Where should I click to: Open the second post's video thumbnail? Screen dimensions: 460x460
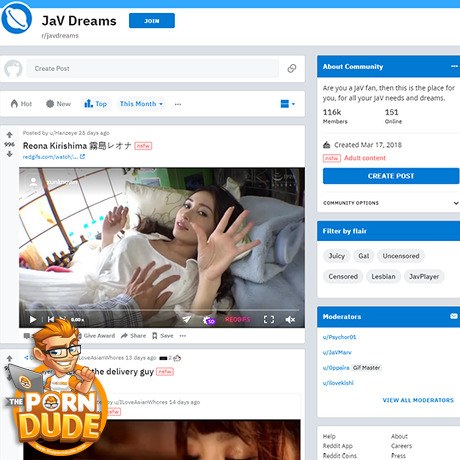(x=162, y=440)
